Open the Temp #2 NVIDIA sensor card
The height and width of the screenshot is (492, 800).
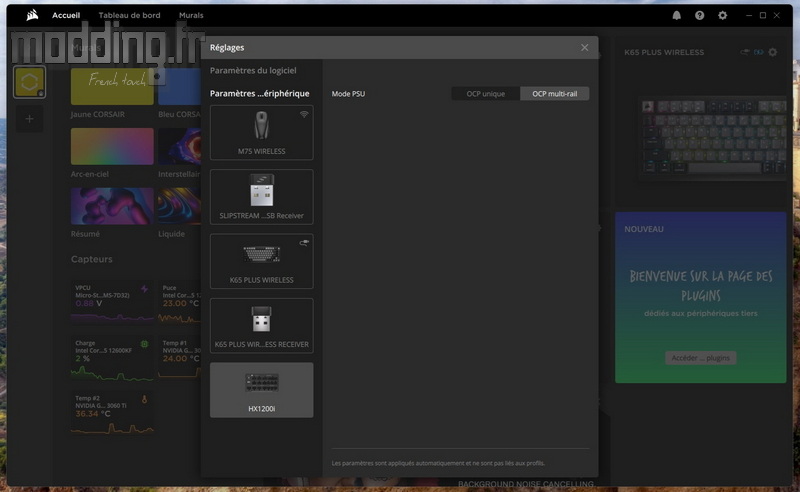coord(112,413)
